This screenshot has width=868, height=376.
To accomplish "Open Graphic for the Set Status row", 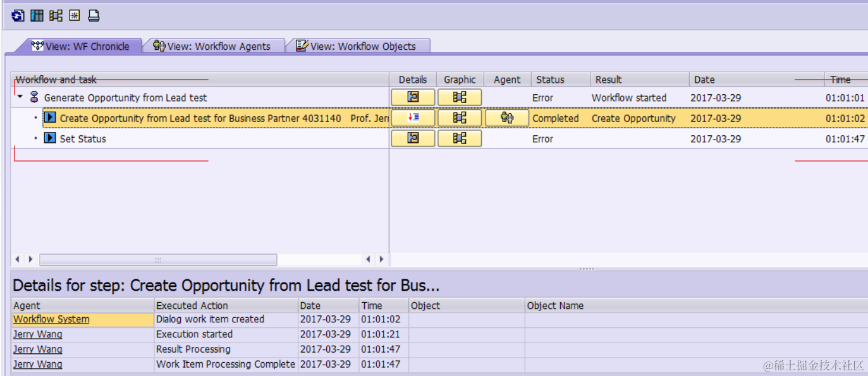I will pos(460,138).
